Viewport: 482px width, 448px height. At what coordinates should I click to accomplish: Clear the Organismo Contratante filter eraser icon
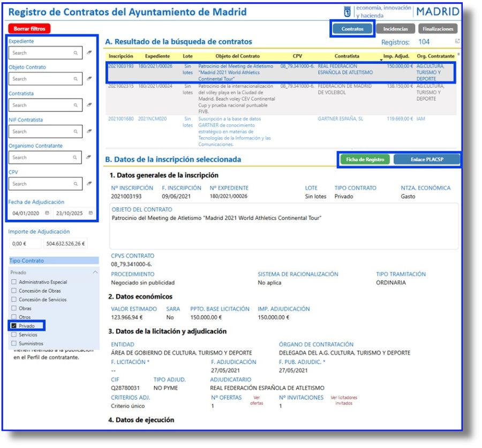pyautogui.click(x=88, y=157)
